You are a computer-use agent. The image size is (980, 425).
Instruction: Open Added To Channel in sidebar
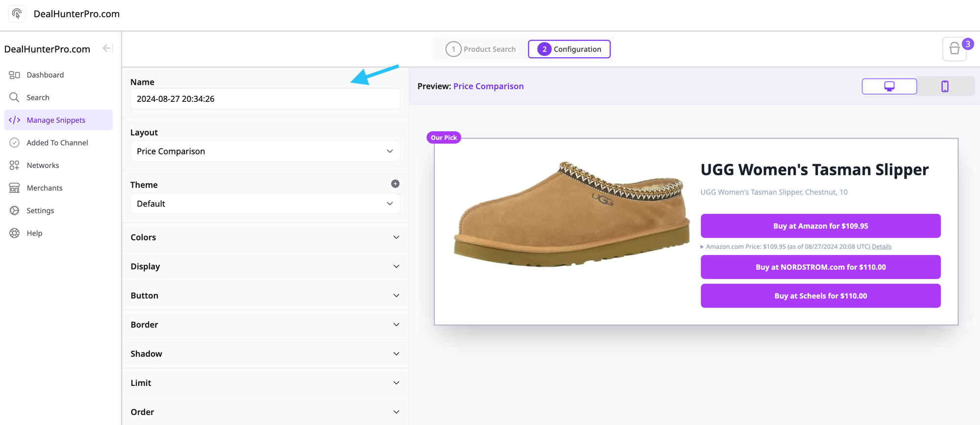(x=57, y=142)
